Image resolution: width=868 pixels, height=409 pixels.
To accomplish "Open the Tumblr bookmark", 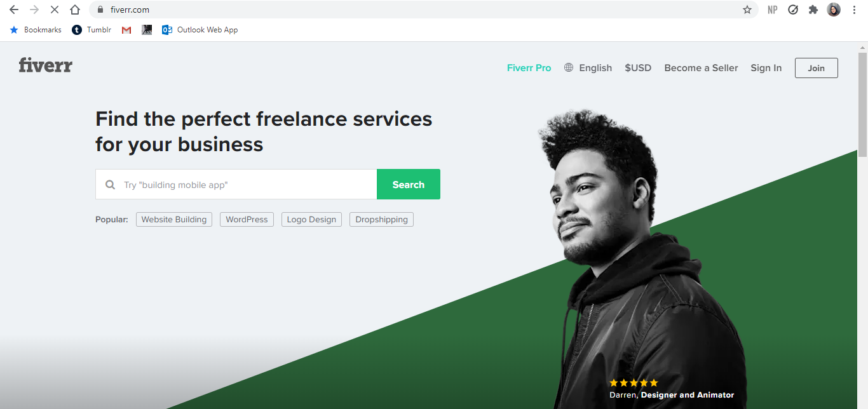I will (x=92, y=30).
